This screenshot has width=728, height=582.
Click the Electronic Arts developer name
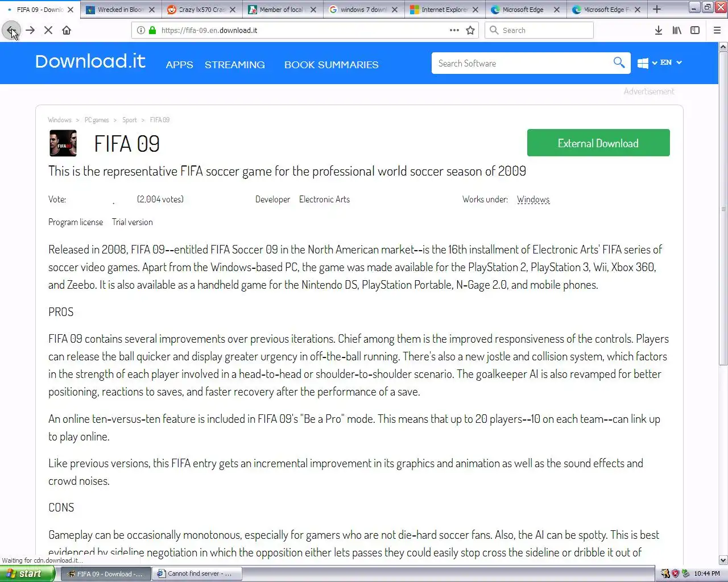click(324, 199)
